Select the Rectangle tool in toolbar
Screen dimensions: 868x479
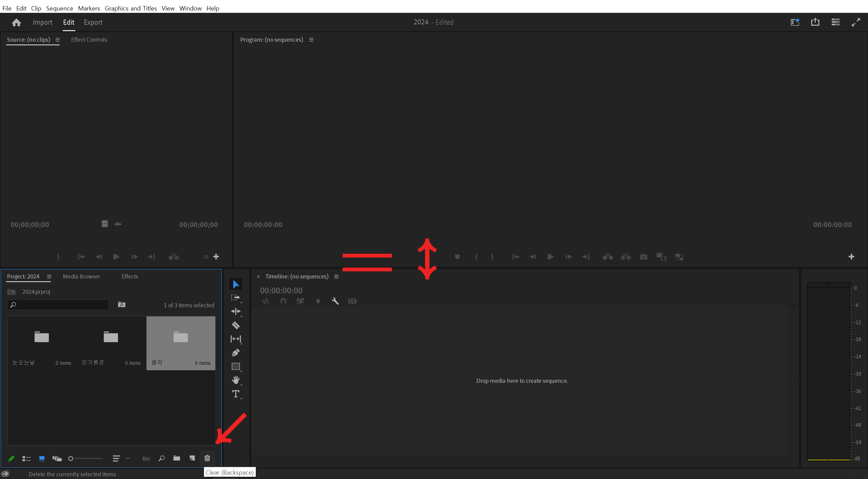tap(236, 366)
